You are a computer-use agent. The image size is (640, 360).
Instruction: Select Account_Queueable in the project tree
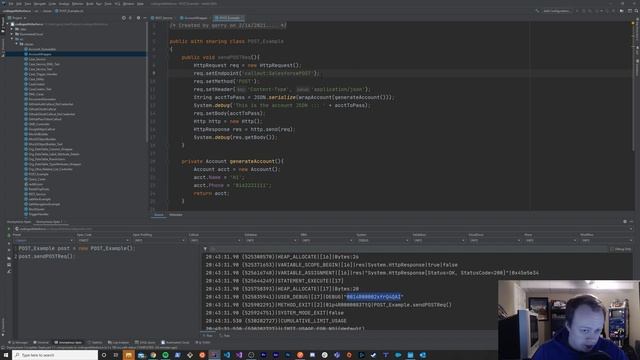coord(42,49)
